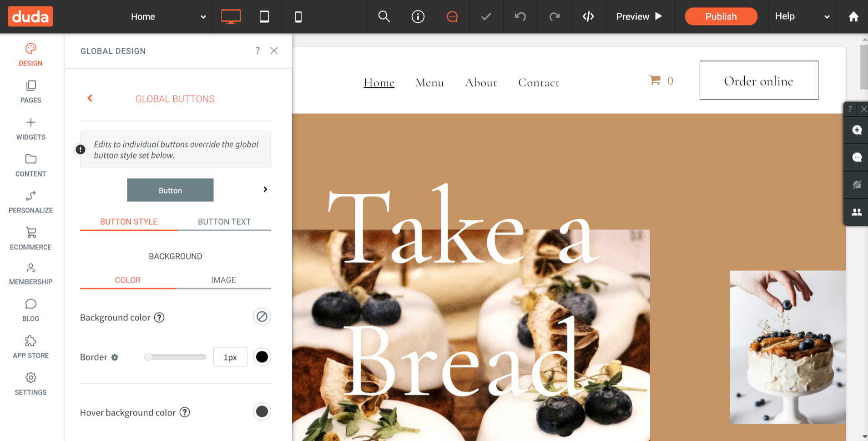The width and height of the screenshot is (868, 441).
Task: Open the App Store section
Action: 30,347
